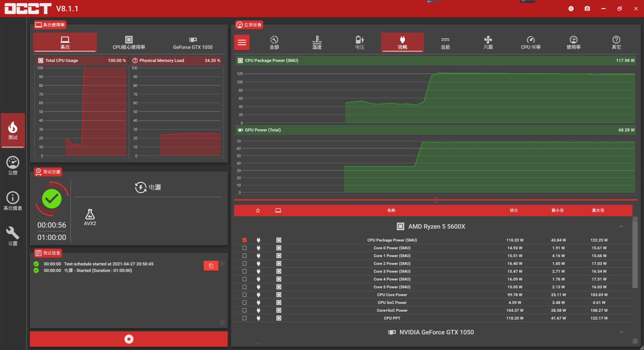This screenshot has height=350, width=644.
Task: Switch to the CPU核心使用率 tab
Action: pyautogui.click(x=129, y=43)
